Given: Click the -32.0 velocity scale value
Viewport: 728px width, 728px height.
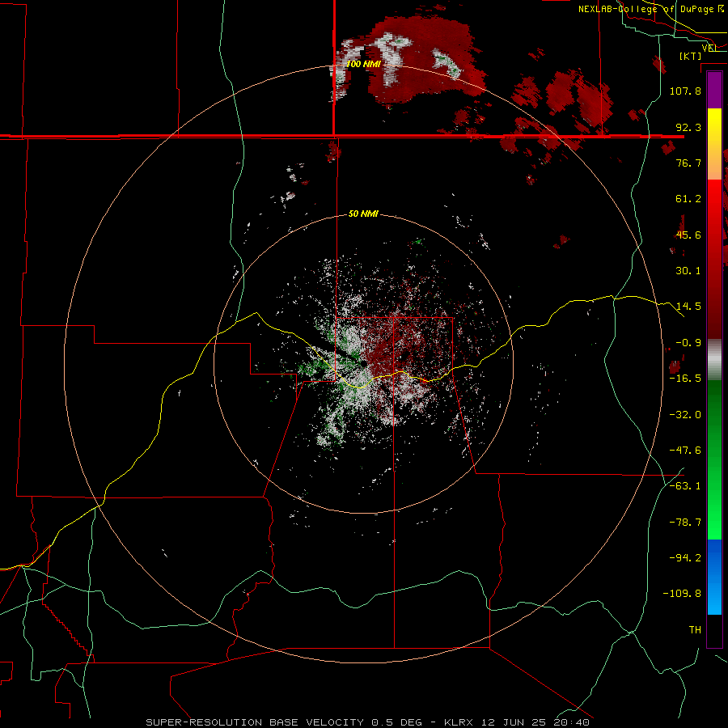Looking at the screenshot, I should [x=685, y=415].
